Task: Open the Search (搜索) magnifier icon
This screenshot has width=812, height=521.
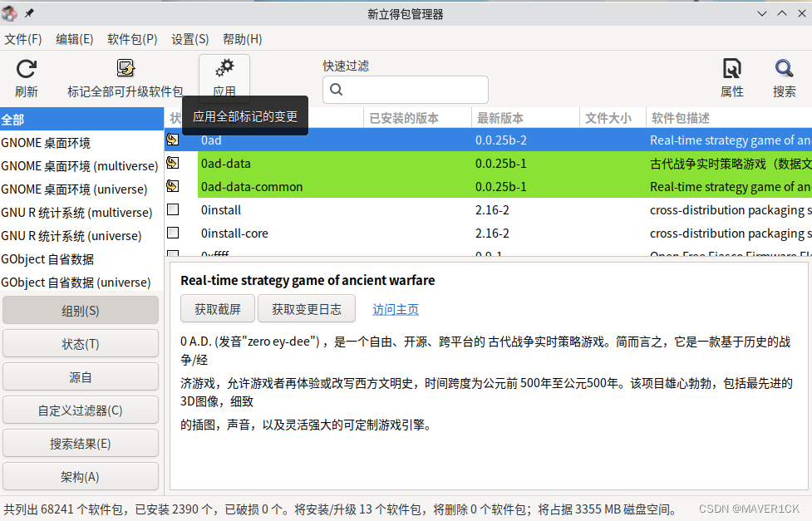Action: (784, 68)
